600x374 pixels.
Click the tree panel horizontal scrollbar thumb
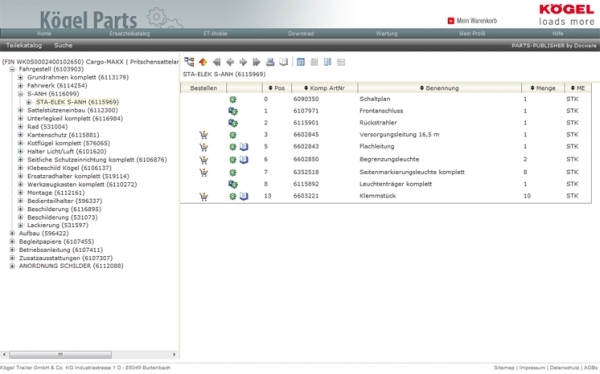(x=60, y=355)
